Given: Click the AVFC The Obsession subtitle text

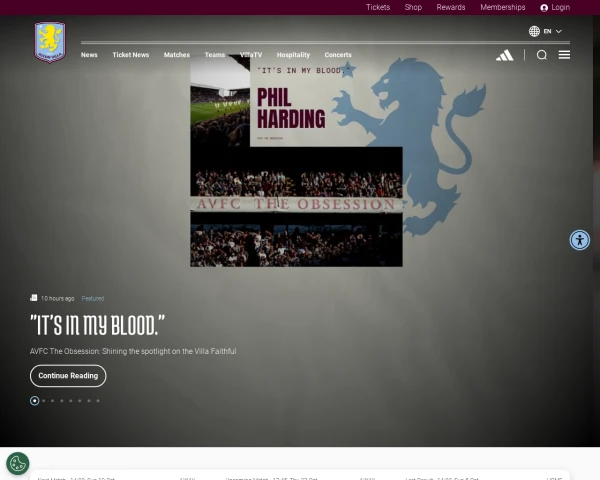Looking at the screenshot, I should pyautogui.click(x=133, y=351).
